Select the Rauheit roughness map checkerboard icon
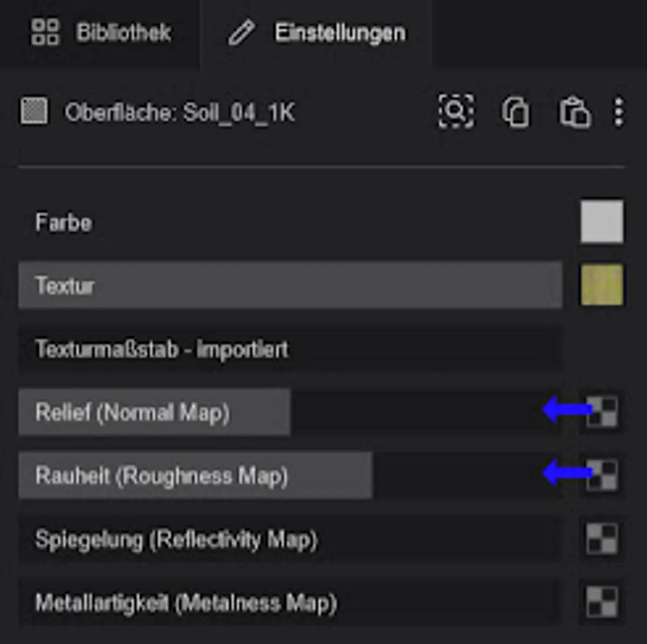Viewport: 647px width, 644px height. (602, 475)
